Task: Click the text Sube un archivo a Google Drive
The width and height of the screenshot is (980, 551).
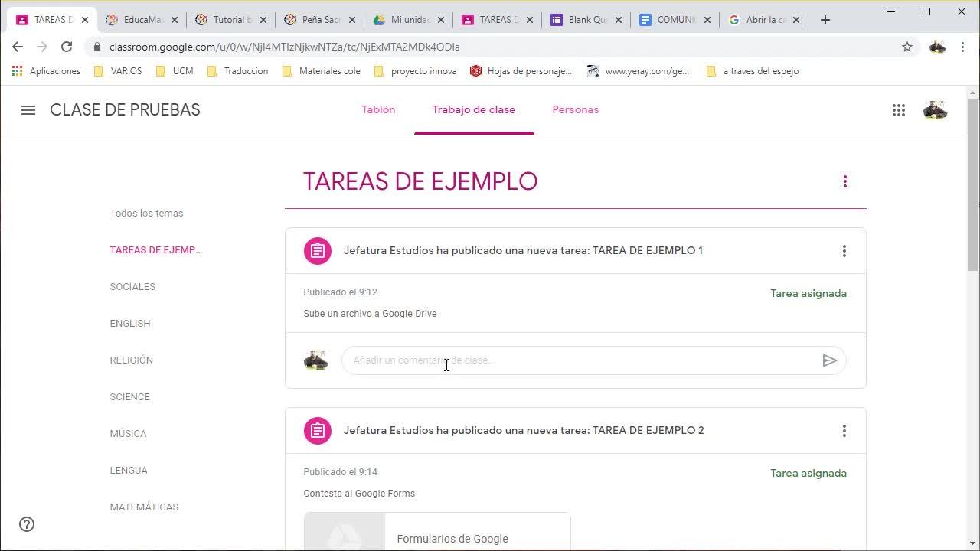Action: 370,314
